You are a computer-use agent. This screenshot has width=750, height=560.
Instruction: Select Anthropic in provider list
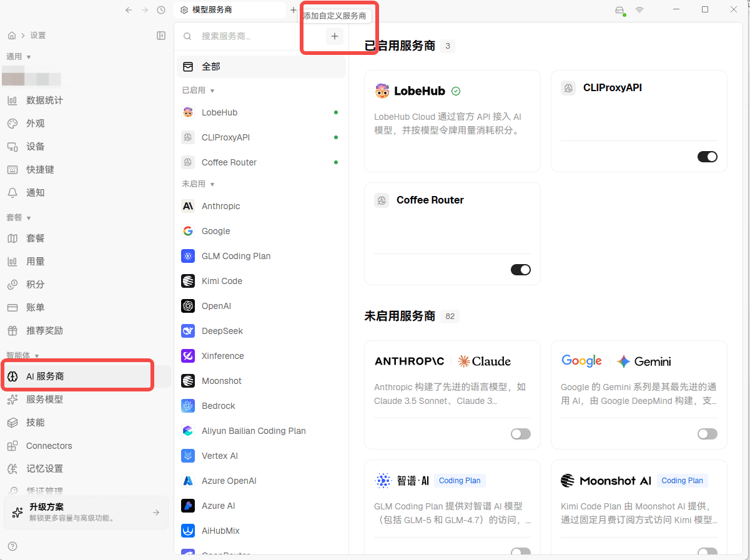click(x=261, y=206)
